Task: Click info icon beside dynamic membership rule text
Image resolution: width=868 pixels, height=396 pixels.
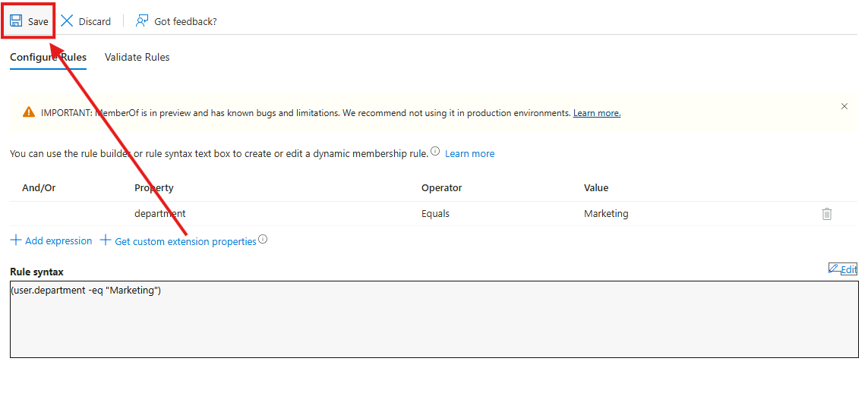Action: 435,152
